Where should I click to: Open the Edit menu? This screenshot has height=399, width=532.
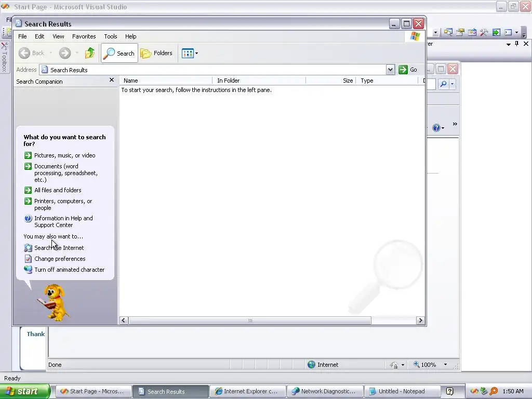pyautogui.click(x=39, y=36)
